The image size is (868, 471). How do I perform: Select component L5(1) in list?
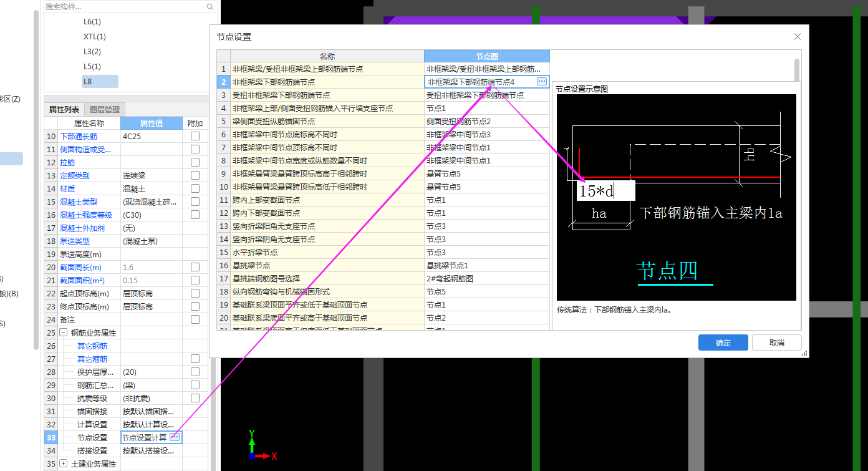click(x=92, y=66)
